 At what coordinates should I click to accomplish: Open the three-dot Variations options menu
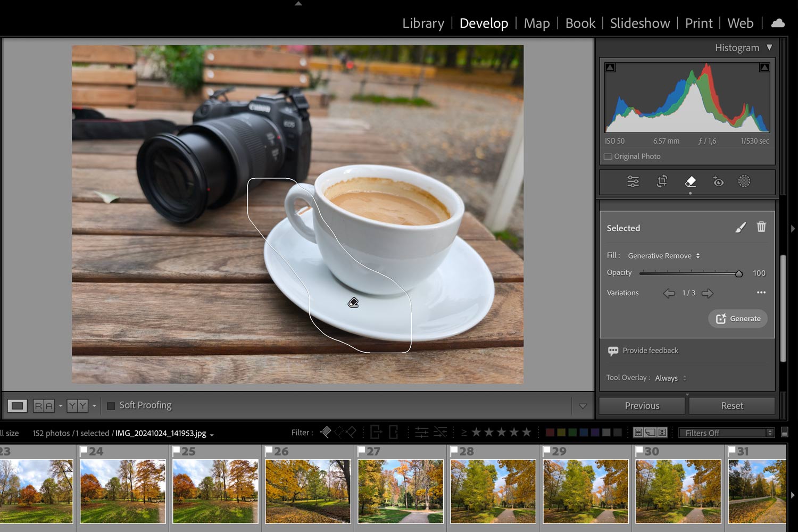[x=761, y=293]
